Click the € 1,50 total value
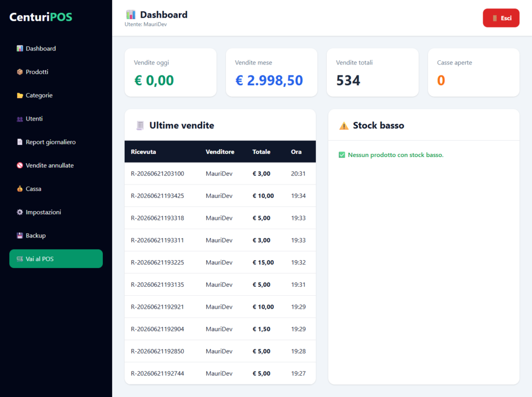Image resolution: width=532 pixels, height=397 pixels. pyautogui.click(x=262, y=329)
